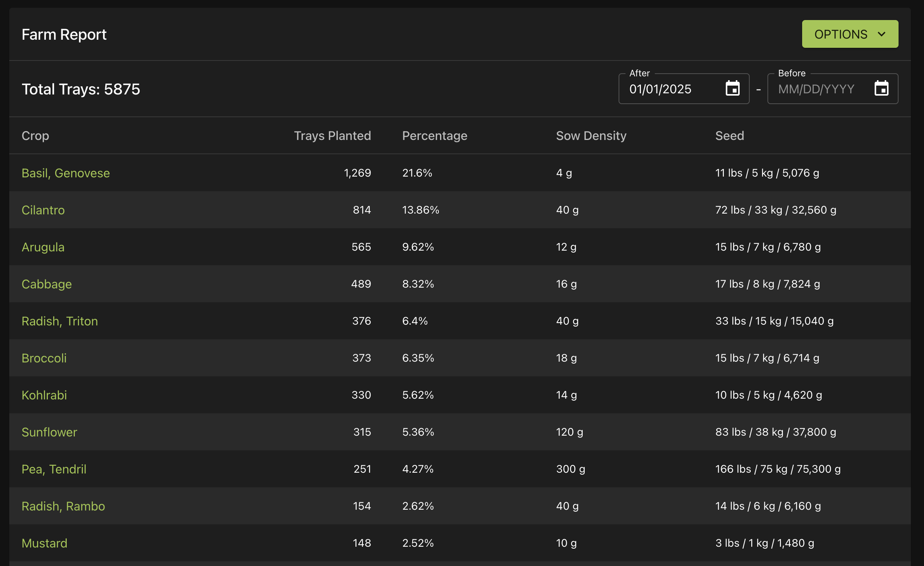Screen dimensions: 924x566
Task: Click the Radish, Triton link
Action: (x=60, y=321)
